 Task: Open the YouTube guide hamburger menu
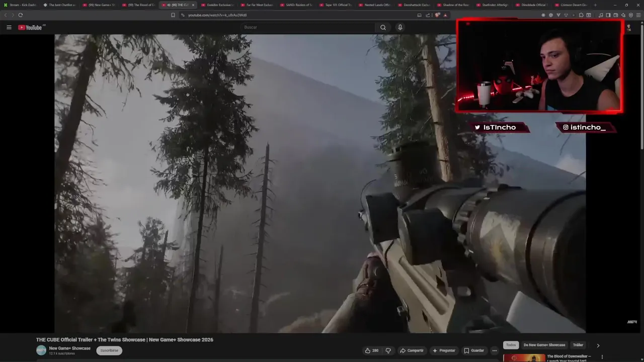click(x=9, y=27)
